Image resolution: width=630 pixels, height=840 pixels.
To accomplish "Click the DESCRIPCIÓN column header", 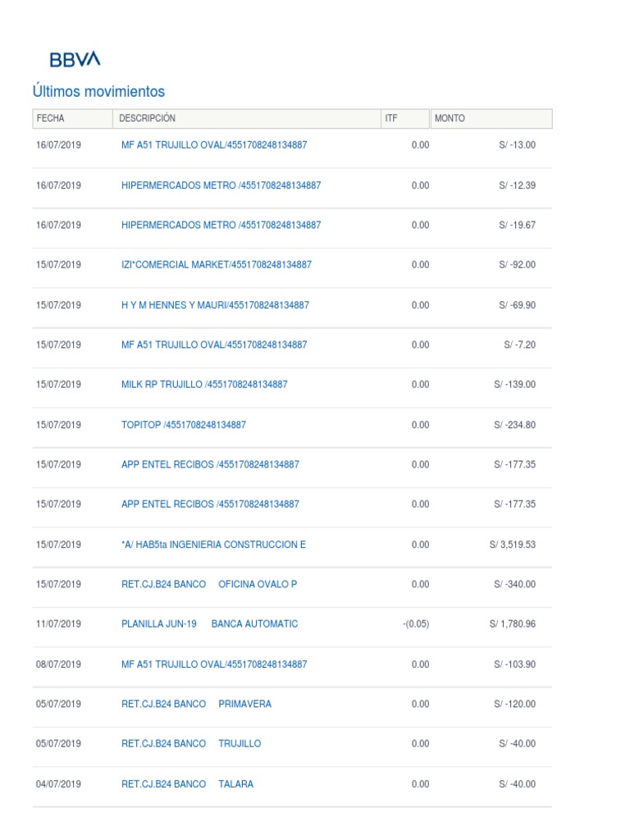I will pyautogui.click(x=148, y=119).
